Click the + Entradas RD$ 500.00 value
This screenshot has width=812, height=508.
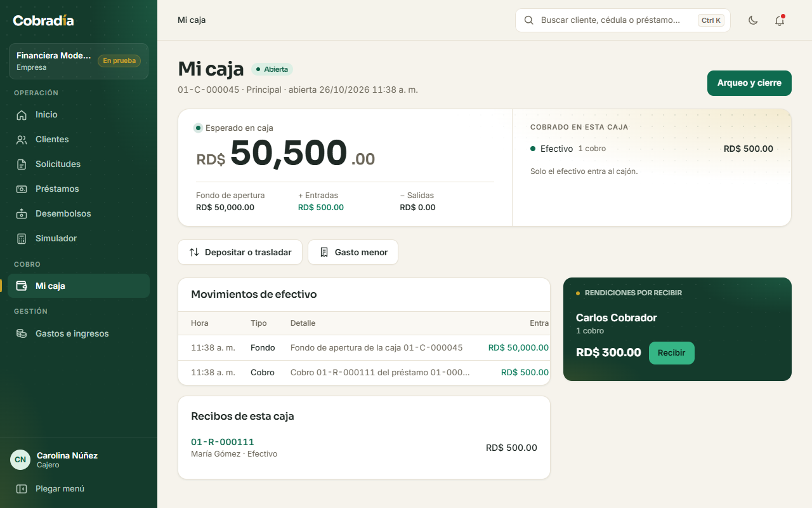click(321, 208)
